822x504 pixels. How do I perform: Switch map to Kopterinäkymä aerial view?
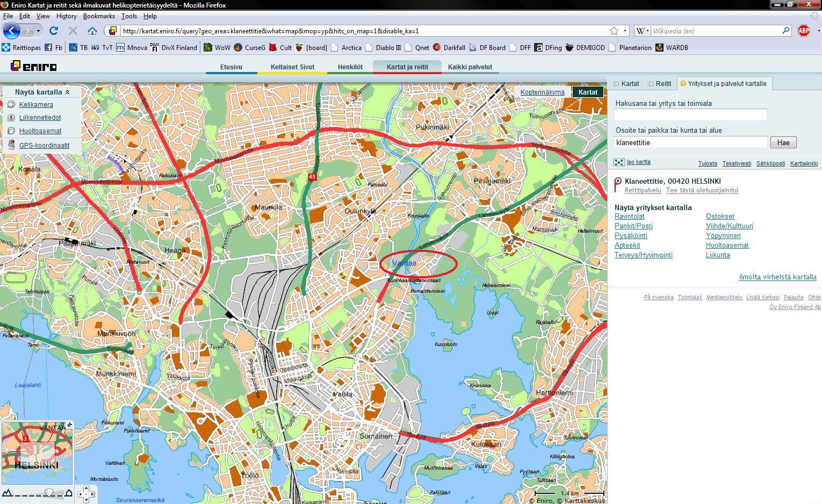(542, 92)
